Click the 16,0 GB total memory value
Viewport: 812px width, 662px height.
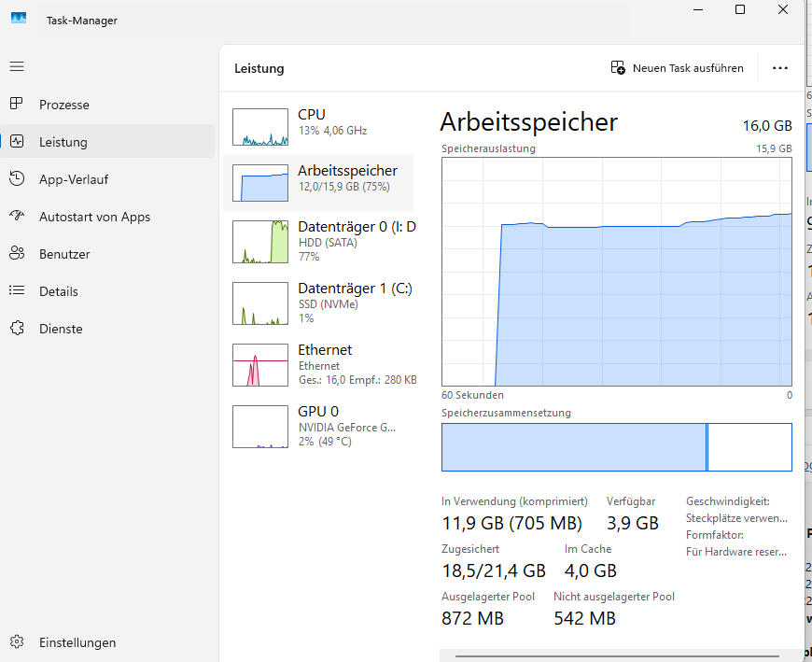[x=767, y=126]
